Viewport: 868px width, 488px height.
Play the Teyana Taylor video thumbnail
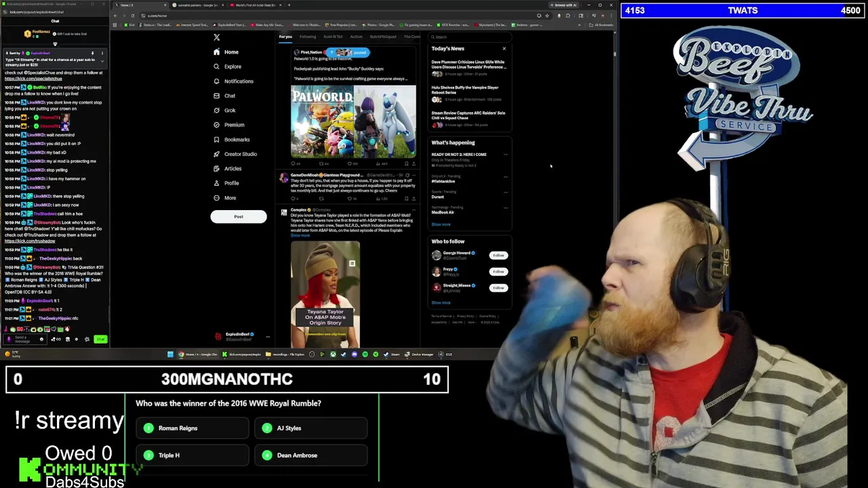[325, 293]
